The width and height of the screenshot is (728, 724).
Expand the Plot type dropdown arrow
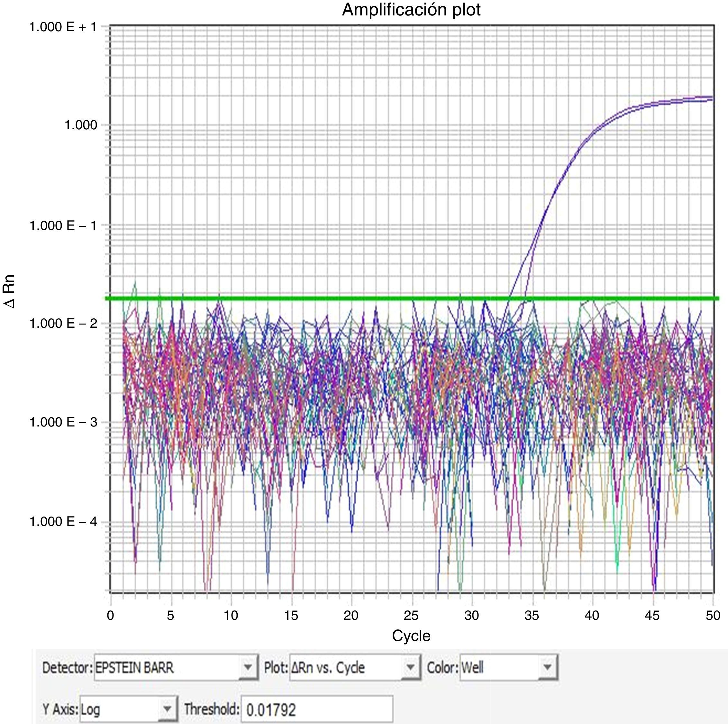point(410,667)
